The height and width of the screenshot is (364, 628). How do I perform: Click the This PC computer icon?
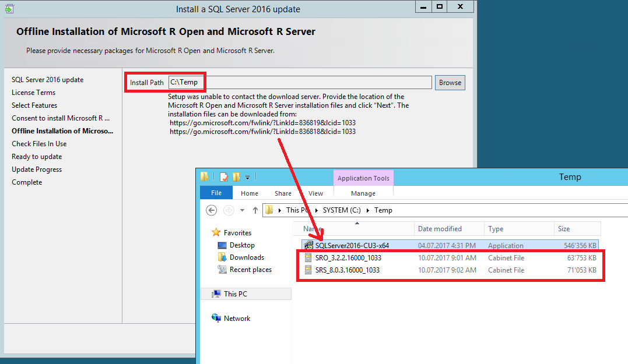[x=216, y=294]
